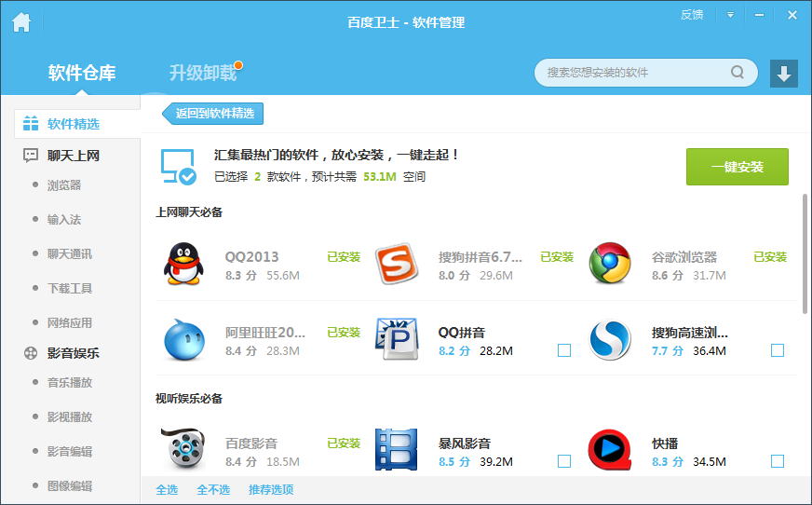Collapse the 影音娱乐 sidebar category

tap(61, 353)
